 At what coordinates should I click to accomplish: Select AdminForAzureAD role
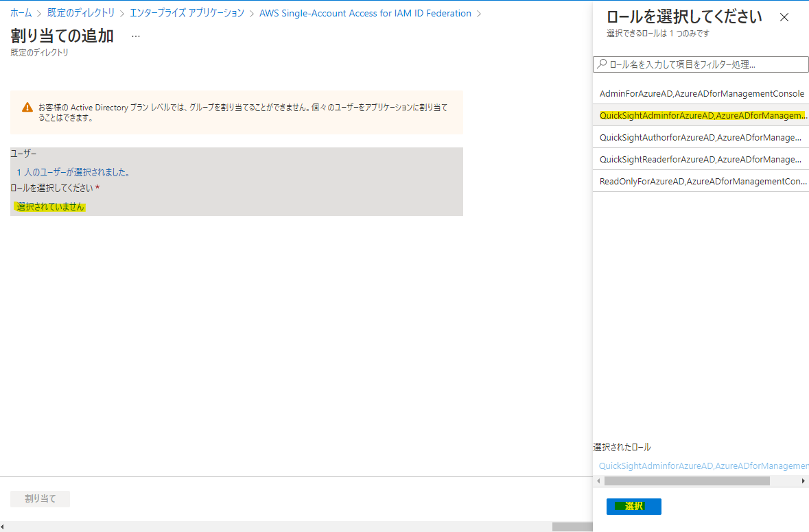coord(701,93)
